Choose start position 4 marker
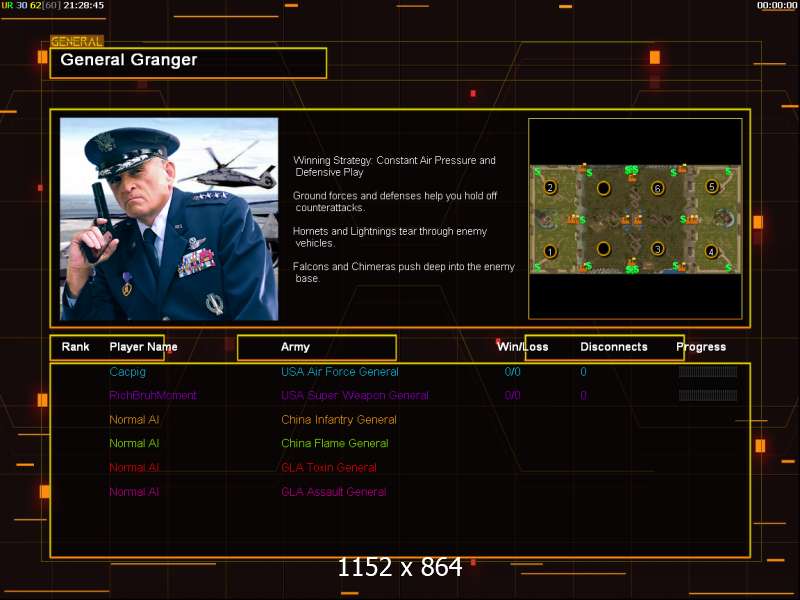This screenshot has width=800, height=600. click(711, 251)
